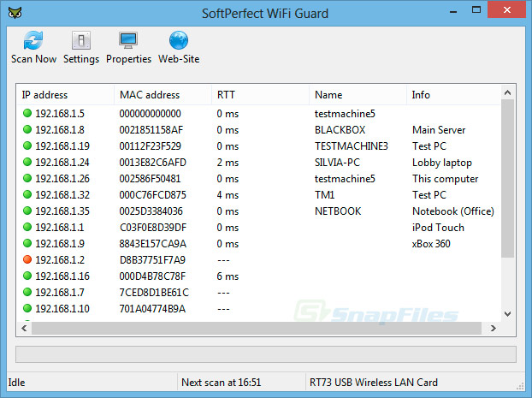
Task: Click the "Main Server" info cell
Action: pyautogui.click(x=439, y=130)
